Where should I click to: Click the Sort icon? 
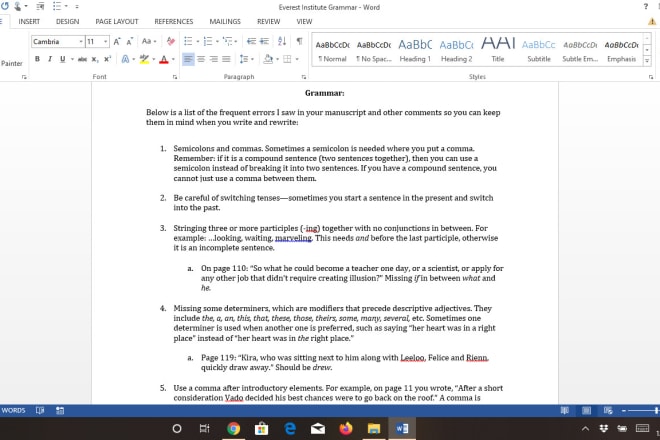pos(281,42)
